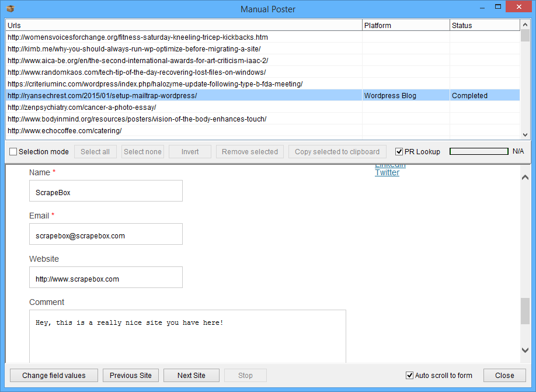
Task: Sort list by the Platform column header
Action: pos(405,25)
